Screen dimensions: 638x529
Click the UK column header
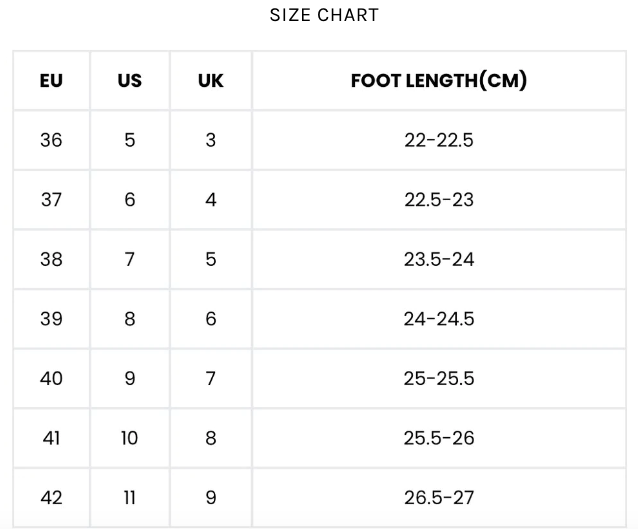click(210, 81)
